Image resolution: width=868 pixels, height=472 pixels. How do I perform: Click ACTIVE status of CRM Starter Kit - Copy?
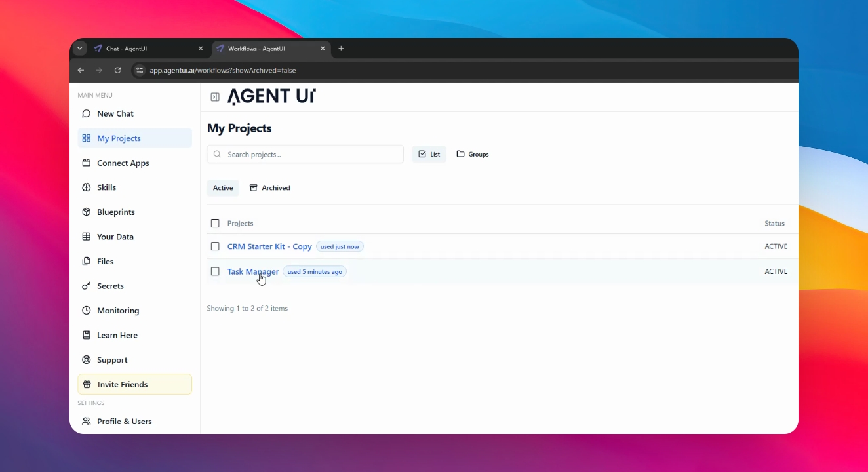coord(776,246)
